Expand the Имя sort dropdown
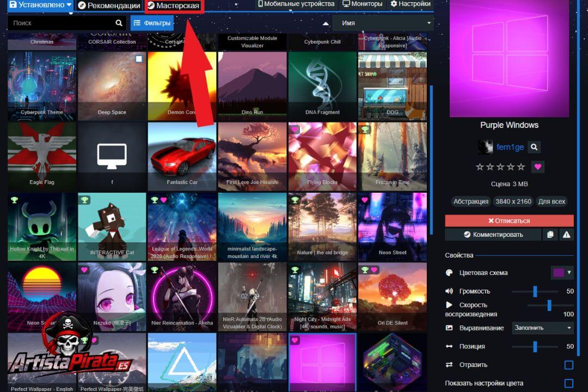Image resolution: width=588 pixels, height=392 pixels. click(x=383, y=23)
